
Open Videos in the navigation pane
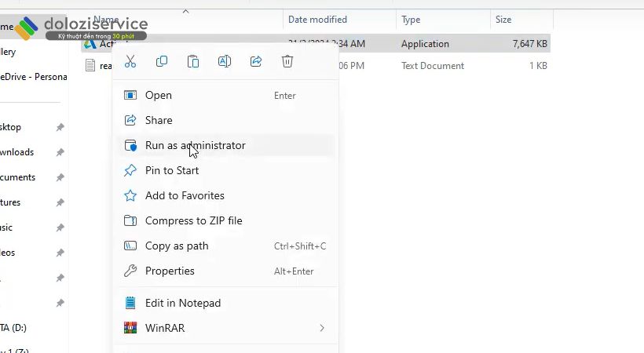[7, 253]
